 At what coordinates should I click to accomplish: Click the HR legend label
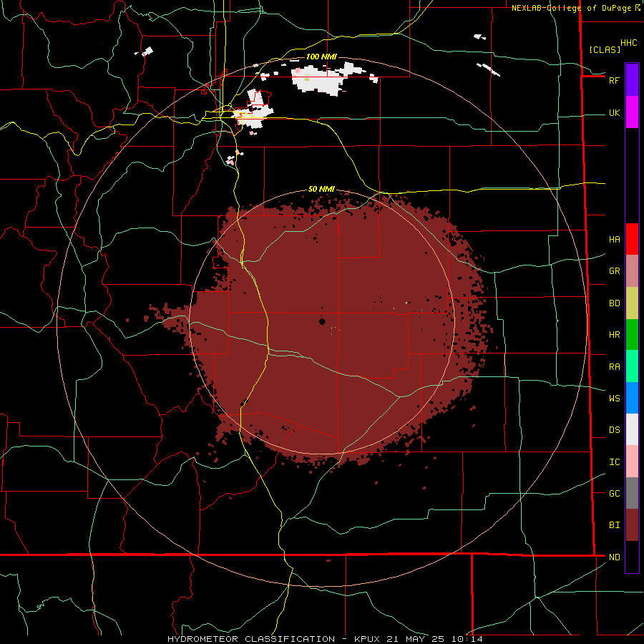tap(614, 335)
